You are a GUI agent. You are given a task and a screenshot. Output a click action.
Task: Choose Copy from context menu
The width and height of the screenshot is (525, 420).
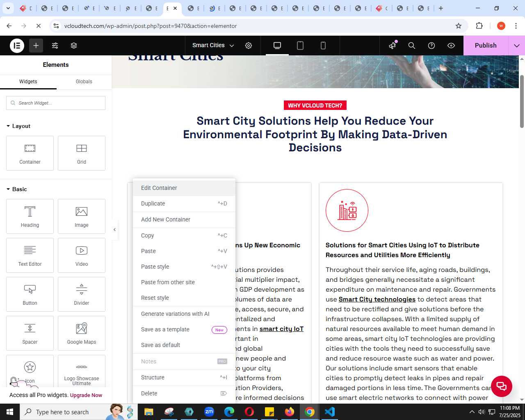click(184, 235)
